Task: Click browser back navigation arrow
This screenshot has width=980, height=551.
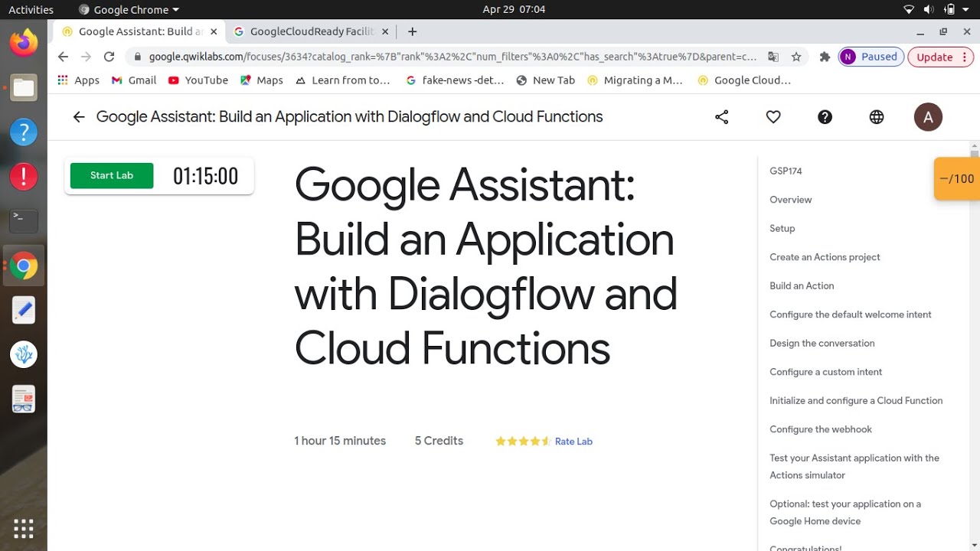Action: (63, 57)
